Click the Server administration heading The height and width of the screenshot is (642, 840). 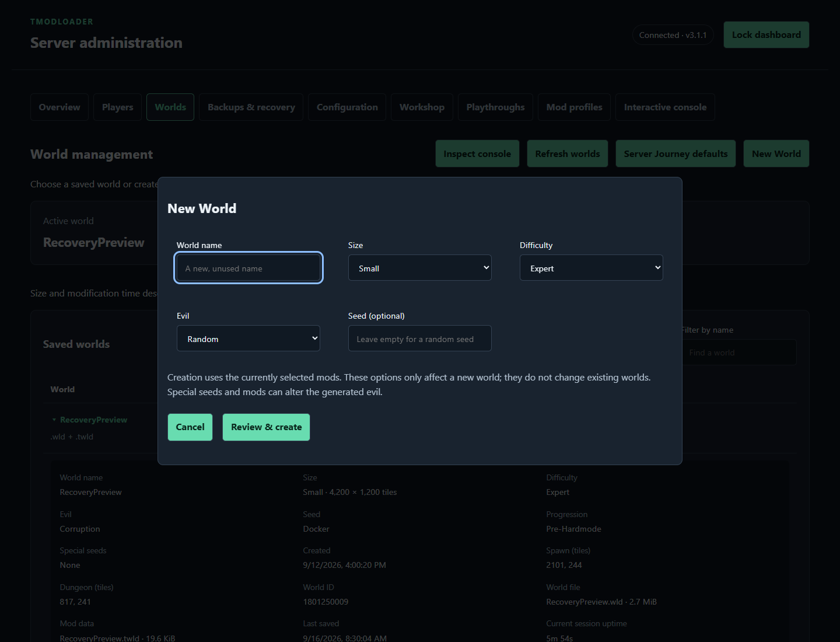pos(106,43)
